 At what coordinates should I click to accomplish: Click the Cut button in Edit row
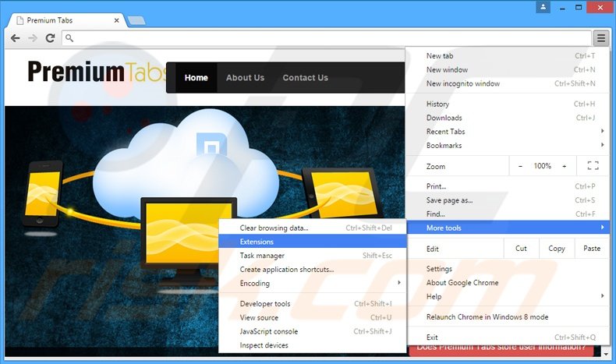(521, 249)
